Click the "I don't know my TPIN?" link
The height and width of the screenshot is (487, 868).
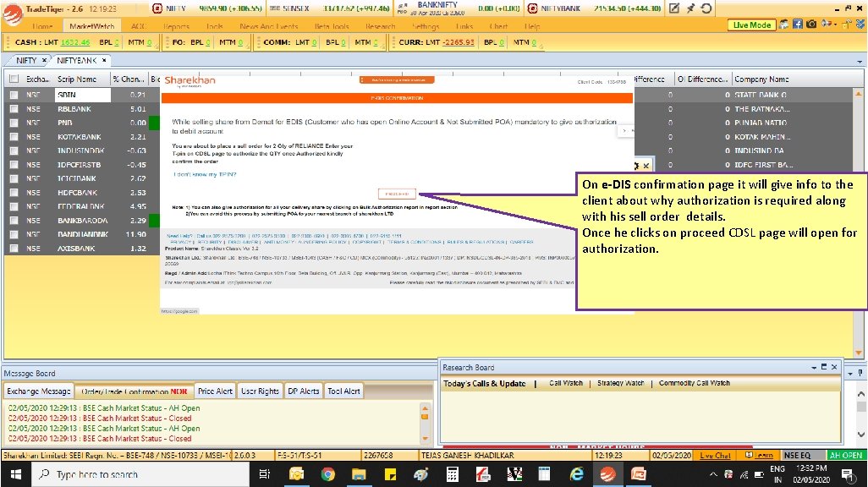(x=205, y=174)
